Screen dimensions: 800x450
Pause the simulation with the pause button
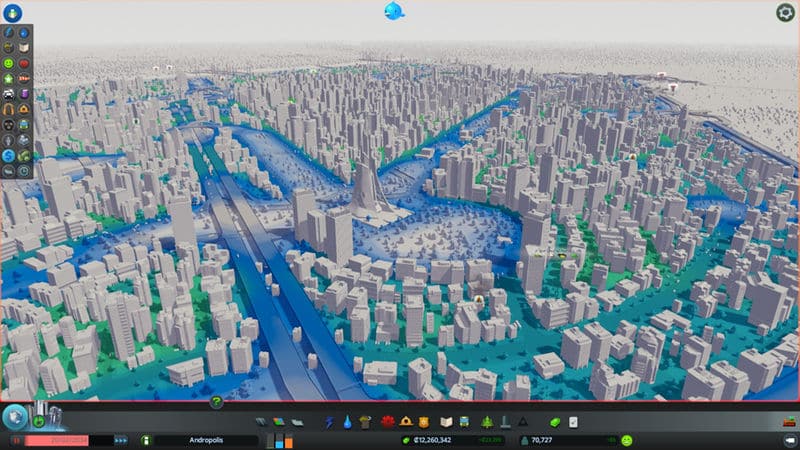tap(16, 440)
